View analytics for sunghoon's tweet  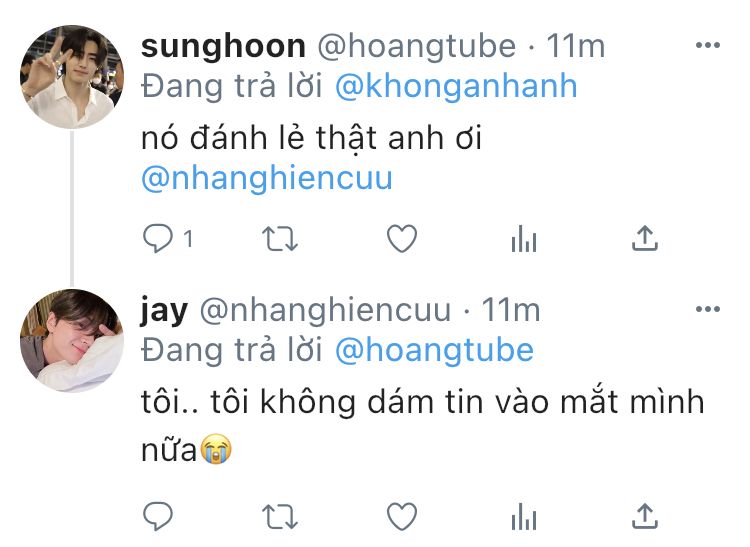click(524, 239)
